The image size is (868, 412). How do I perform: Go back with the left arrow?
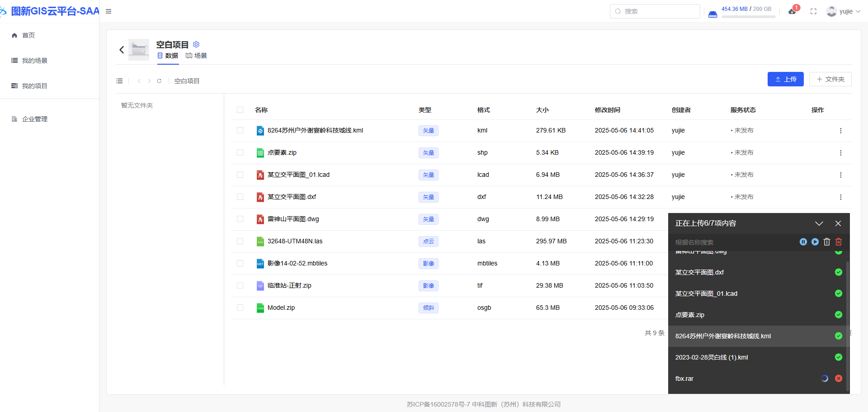click(x=122, y=50)
